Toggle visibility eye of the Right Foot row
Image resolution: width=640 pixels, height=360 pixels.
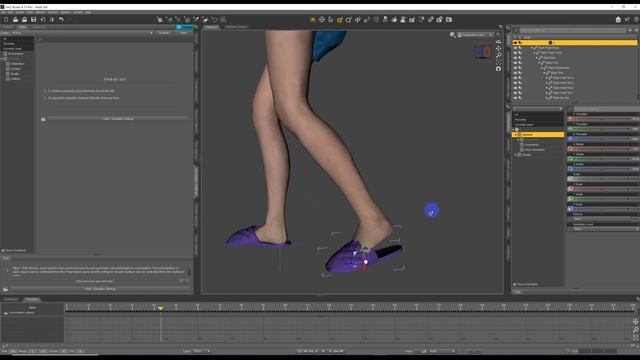point(515,63)
